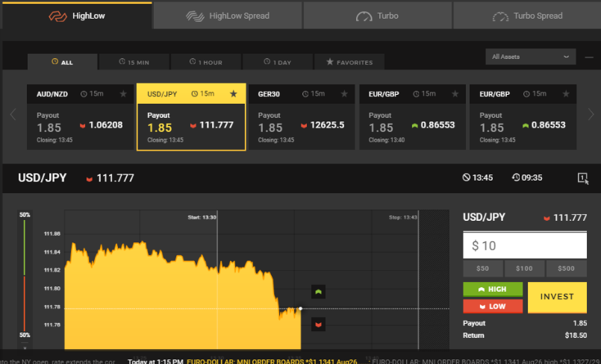Click the 15m clock icon on USD/JPY card
The height and width of the screenshot is (364, 601).
click(194, 94)
